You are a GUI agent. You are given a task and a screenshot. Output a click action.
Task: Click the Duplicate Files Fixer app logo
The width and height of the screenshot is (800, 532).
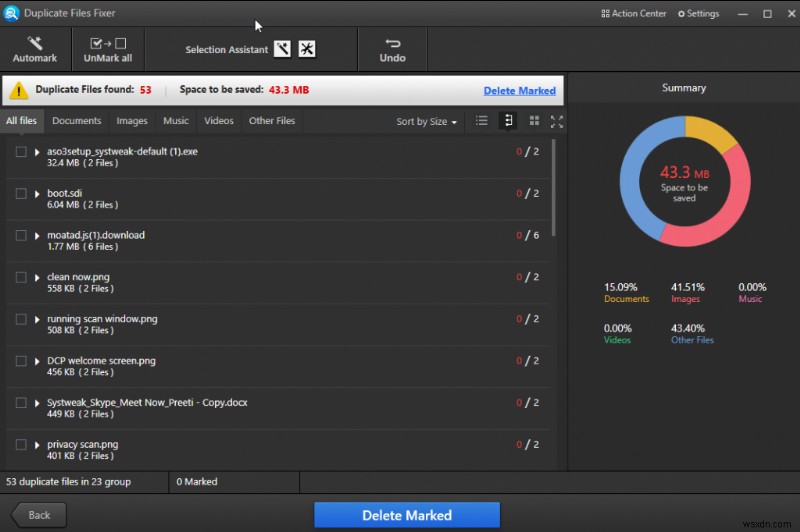(x=11, y=13)
